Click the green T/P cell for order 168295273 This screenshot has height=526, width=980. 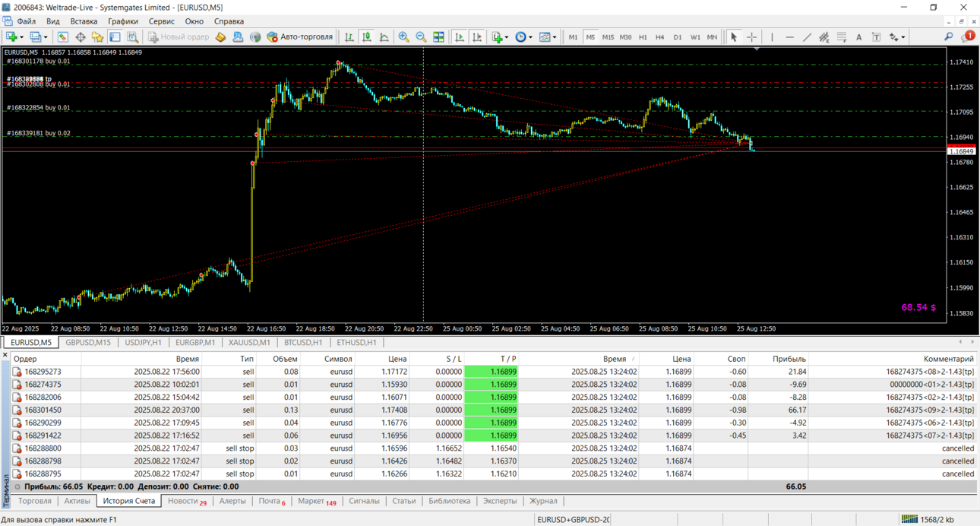coord(492,372)
